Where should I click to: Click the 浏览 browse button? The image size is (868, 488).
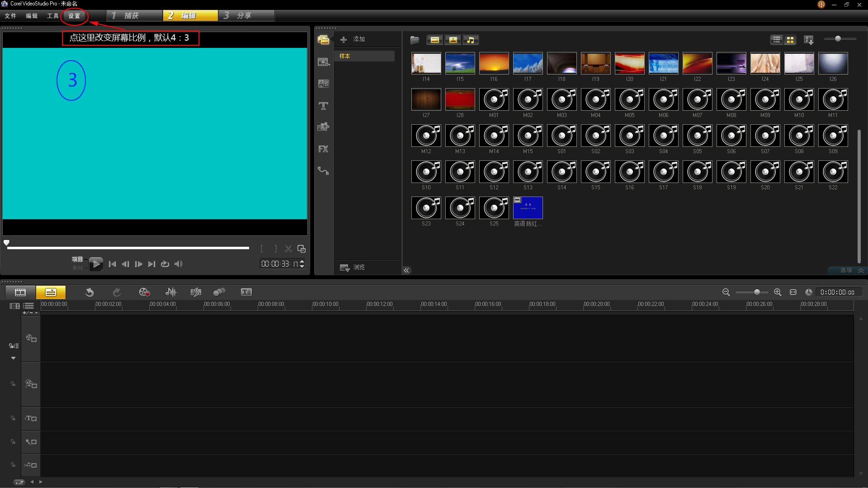tap(353, 267)
